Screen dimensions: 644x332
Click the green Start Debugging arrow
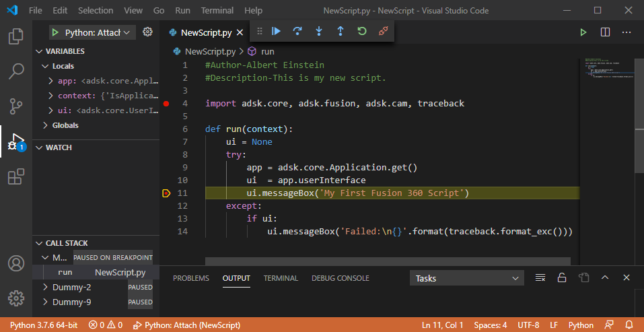[55, 32]
